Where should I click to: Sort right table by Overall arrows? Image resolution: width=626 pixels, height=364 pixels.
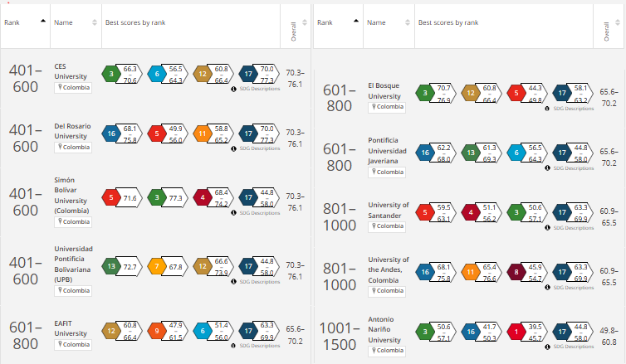click(618, 22)
